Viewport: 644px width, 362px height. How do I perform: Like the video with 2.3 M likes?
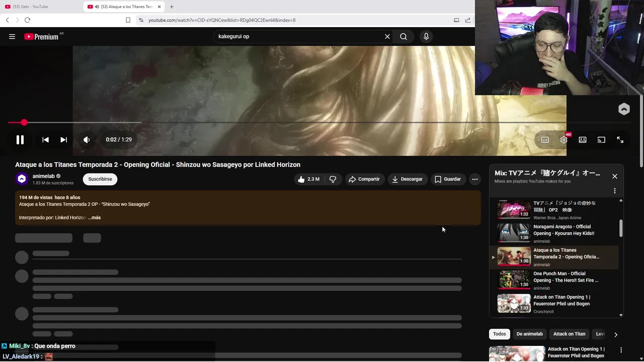click(309, 179)
